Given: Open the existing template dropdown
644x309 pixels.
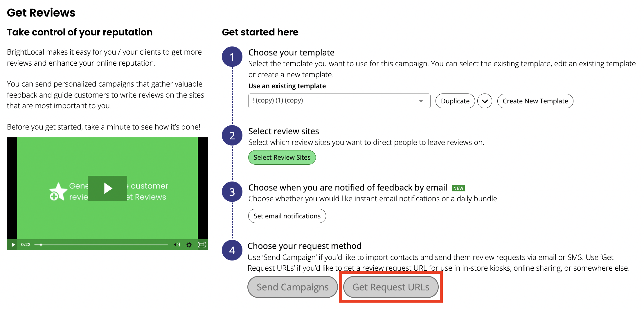Looking at the screenshot, I should (339, 101).
